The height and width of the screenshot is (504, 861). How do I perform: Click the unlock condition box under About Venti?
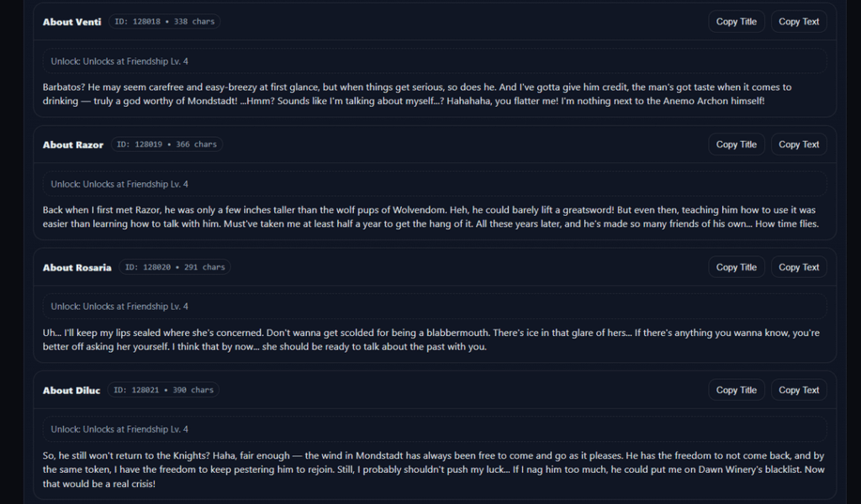[x=435, y=61]
